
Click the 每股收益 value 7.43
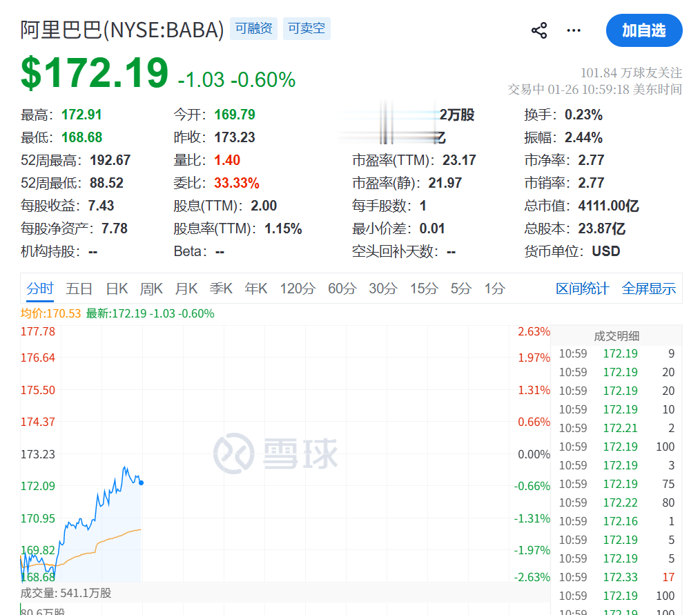point(101,206)
